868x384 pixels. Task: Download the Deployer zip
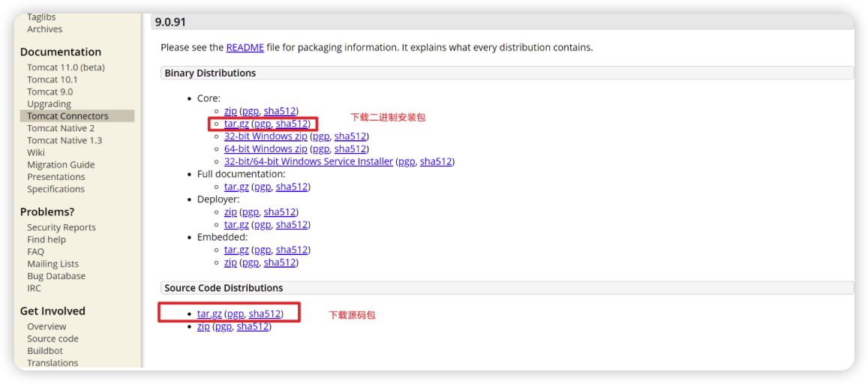tap(230, 212)
